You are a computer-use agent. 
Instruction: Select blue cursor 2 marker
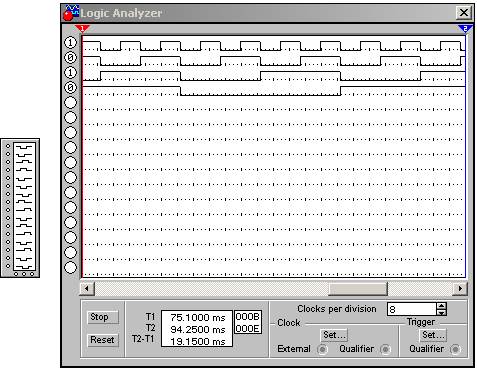465,29
